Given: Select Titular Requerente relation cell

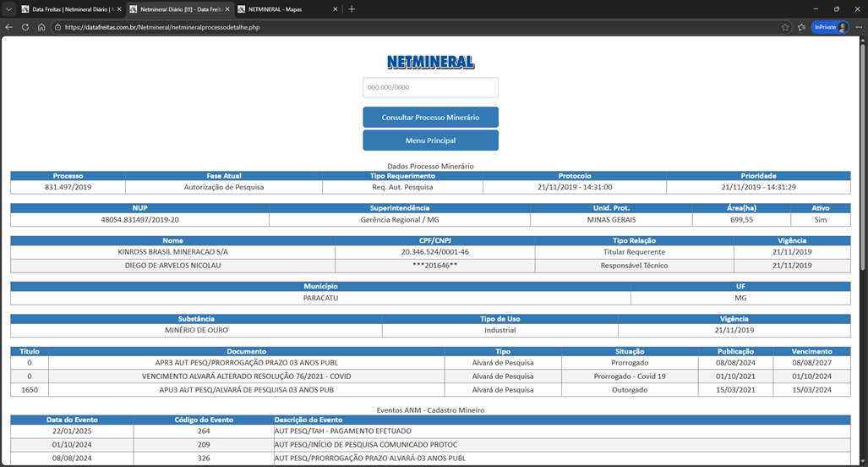Looking at the screenshot, I should (635, 252).
